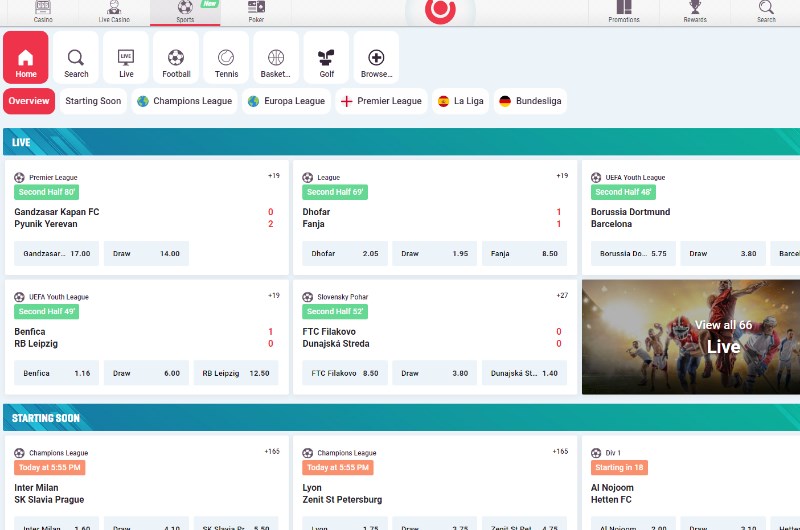
Task: Open the Live Casino section
Action: click(x=114, y=12)
